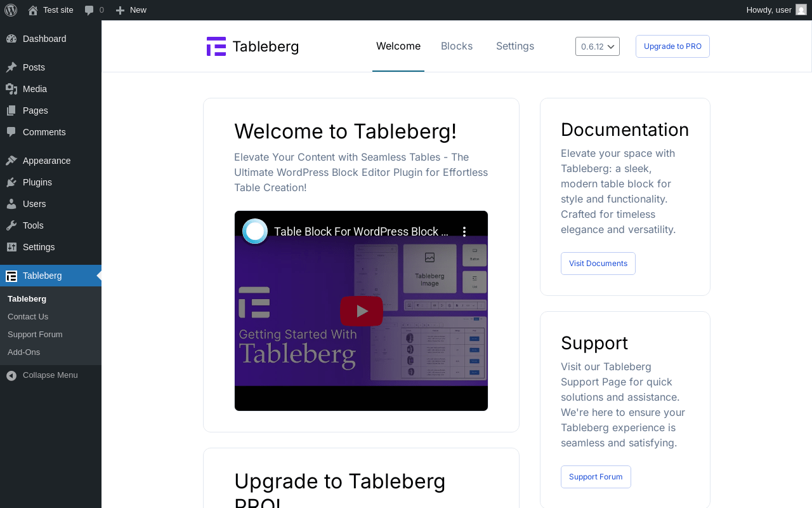
Task: Click the Welcome to Tableberg! heading
Action: (345, 131)
